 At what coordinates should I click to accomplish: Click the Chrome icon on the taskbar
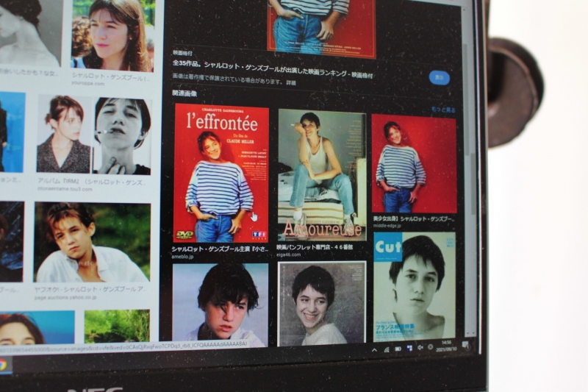(x=3, y=364)
